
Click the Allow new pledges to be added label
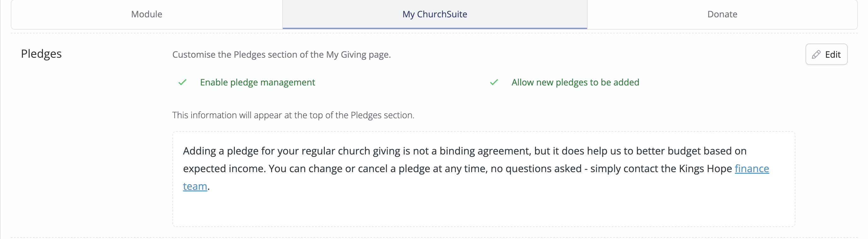(575, 83)
